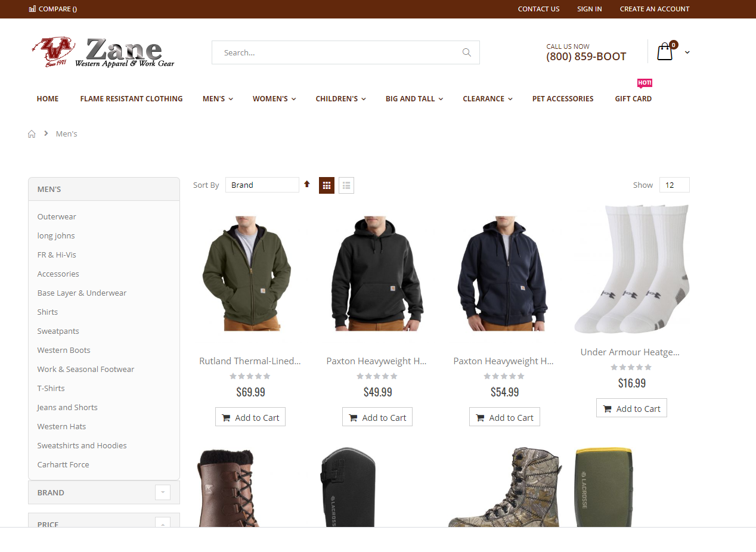Select Work & Seasonal Footwear category
The height and width of the screenshot is (552, 756).
pos(86,370)
